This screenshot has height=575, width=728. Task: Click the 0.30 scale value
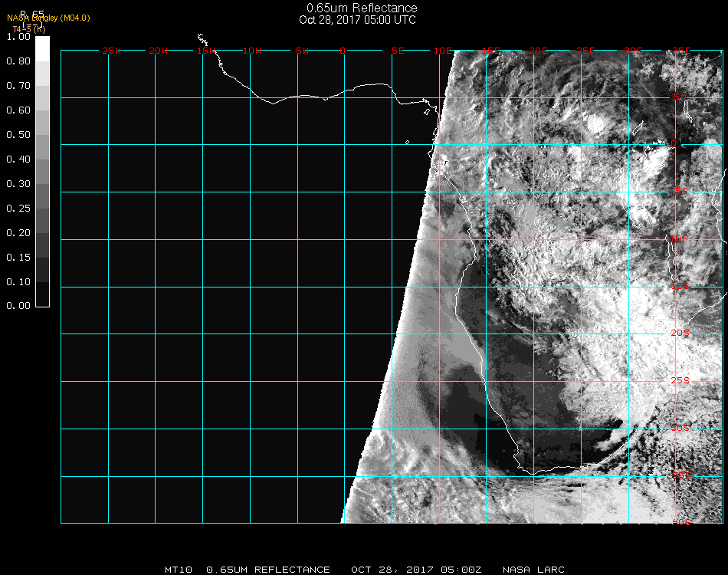pyautogui.click(x=18, y=185)
